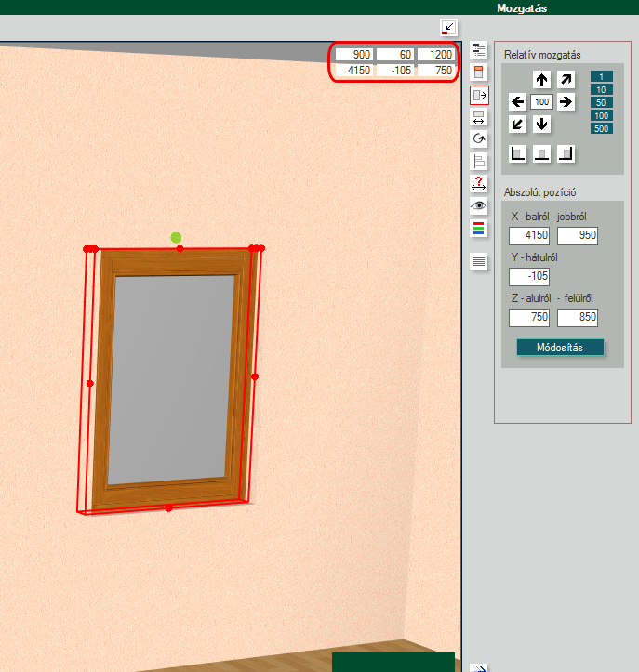Open the rotate tool in the sidebar
The height and width of the screenshot is (672, 639).
point(479,138)
